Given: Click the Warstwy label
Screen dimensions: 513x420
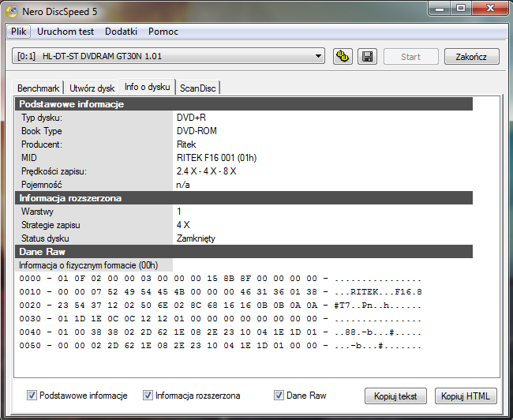Looking at the screenshot, I should click(x=37, y=212).
